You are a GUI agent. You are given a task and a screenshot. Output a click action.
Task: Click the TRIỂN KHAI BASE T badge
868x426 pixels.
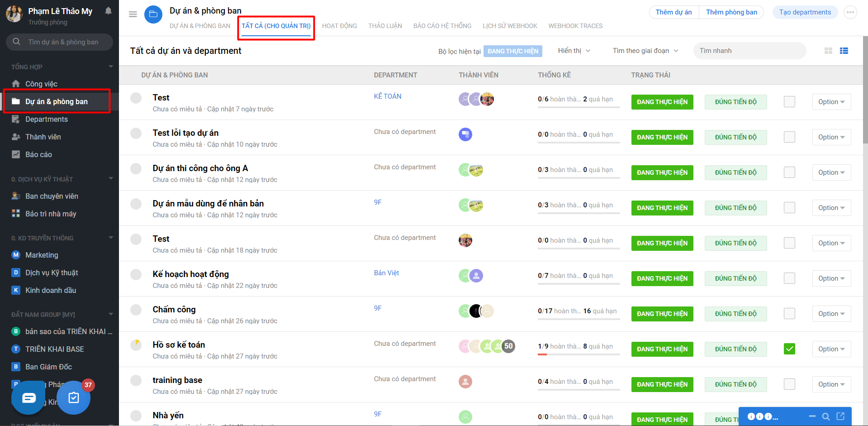16,349
